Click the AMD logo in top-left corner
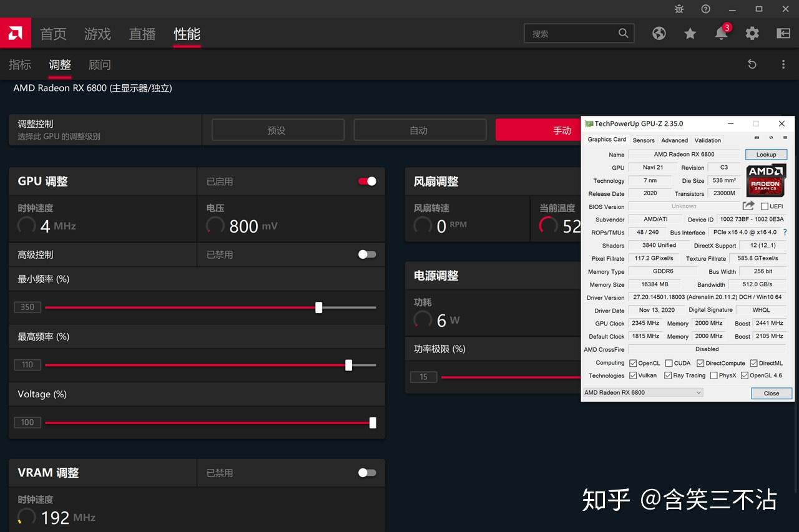 15,33
